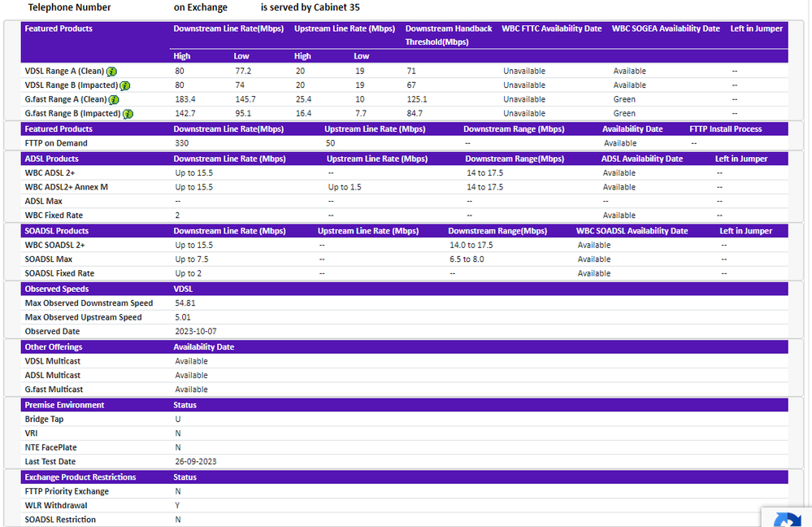Click info icon beside VDSL Range B (Impacted)
This screenshot has width=812, height=527.
point(125,85)
